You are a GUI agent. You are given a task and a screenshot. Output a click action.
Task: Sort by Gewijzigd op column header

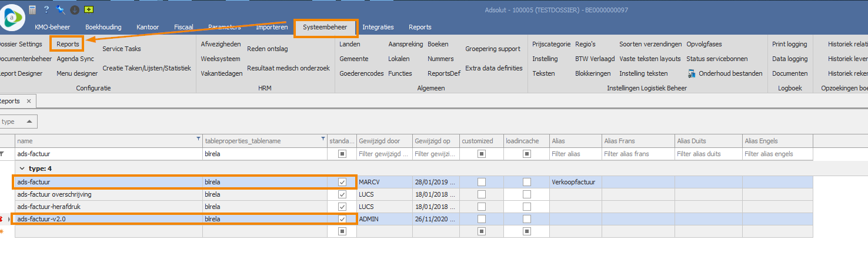click(436, 141)
